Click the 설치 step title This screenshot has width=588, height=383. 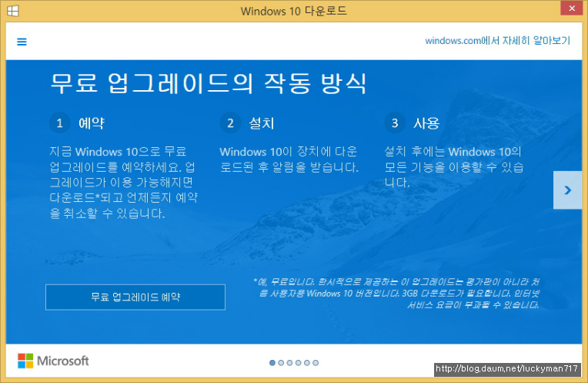262,123
